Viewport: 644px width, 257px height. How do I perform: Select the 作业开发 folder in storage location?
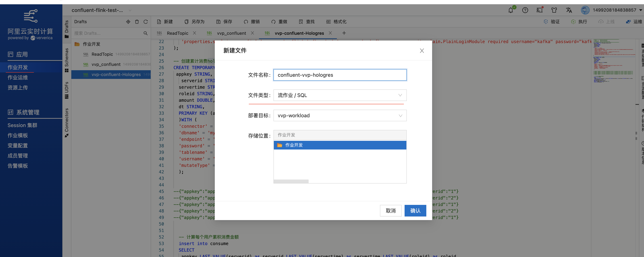(x=294, y=145)
